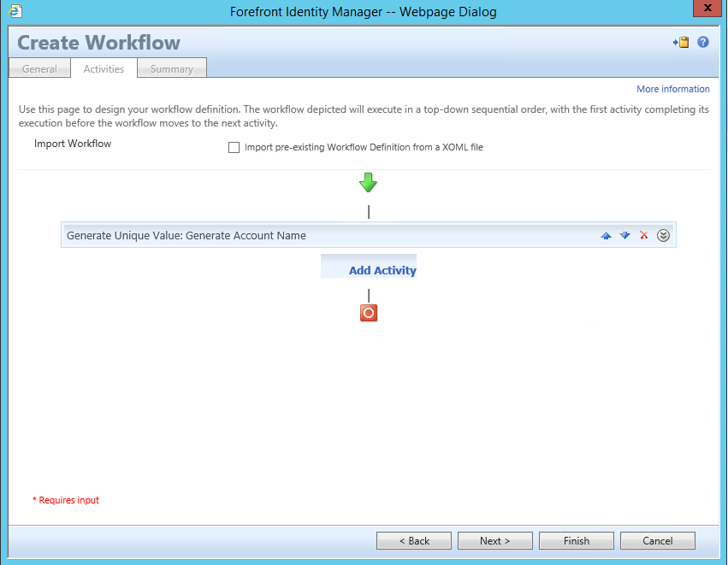
Task: Close the Webpage Dialog window
Action: tap(707, 8)
